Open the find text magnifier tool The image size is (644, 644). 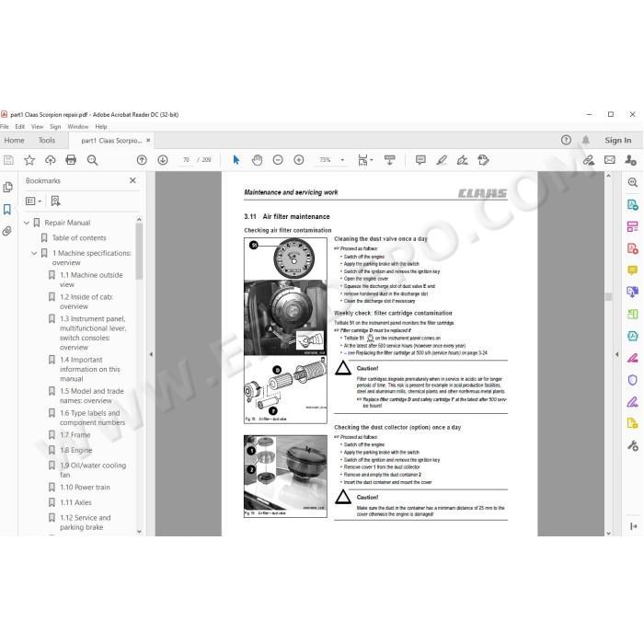[x=92, y=160]
